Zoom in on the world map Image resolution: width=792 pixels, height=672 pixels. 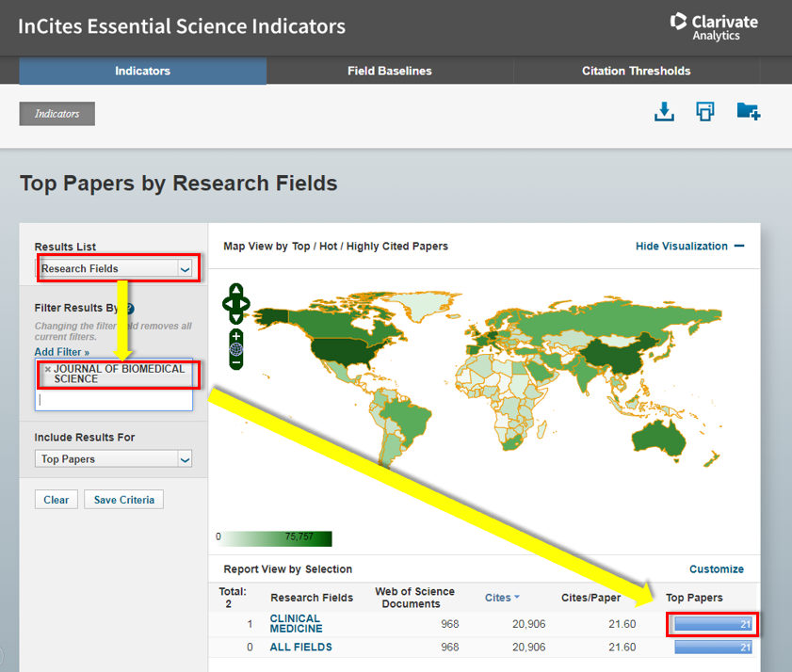pyautogui.click(x=235, y=336)
